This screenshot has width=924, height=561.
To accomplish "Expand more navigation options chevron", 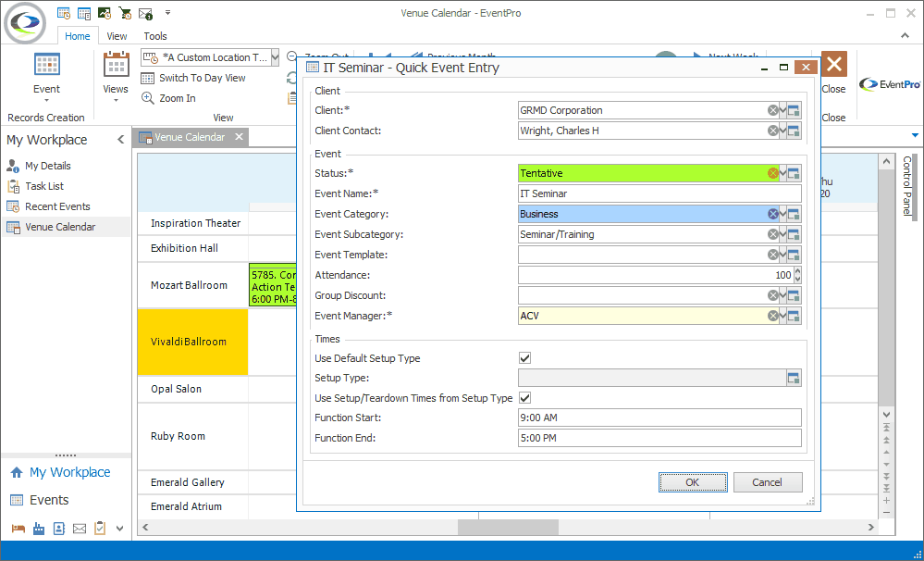I will coord(119,529).
